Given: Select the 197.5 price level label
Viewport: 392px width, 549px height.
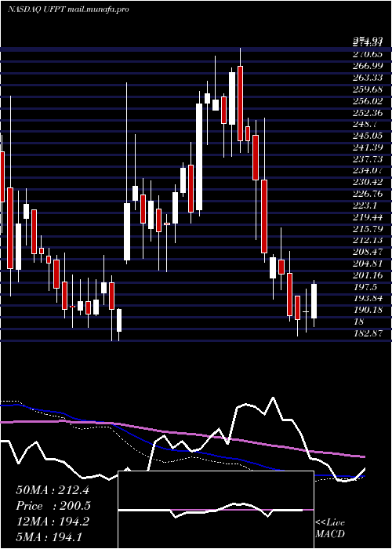Looking at the screenshot, I should pyautogui.click(x=365, y=287).
